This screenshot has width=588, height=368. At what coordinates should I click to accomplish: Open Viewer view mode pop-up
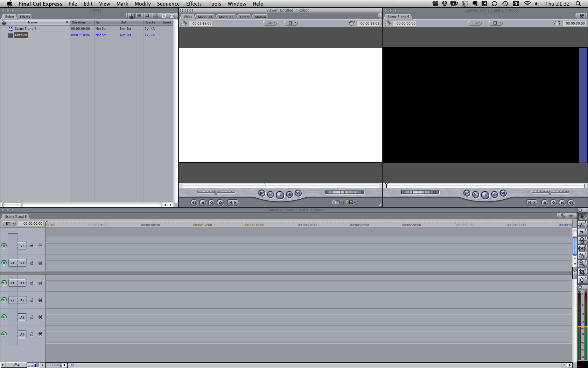(x=291, y=23)
